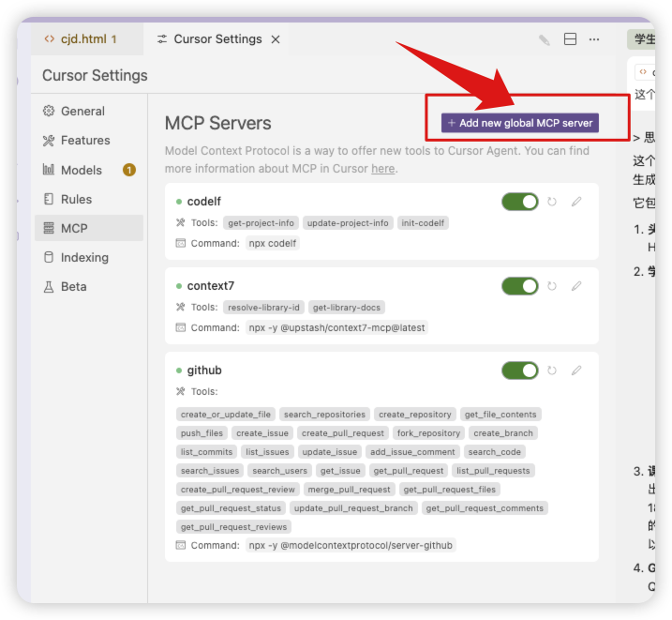Click the github server-github command text
Viewport: 672px width, 620px height.
(x=351, y=545)
